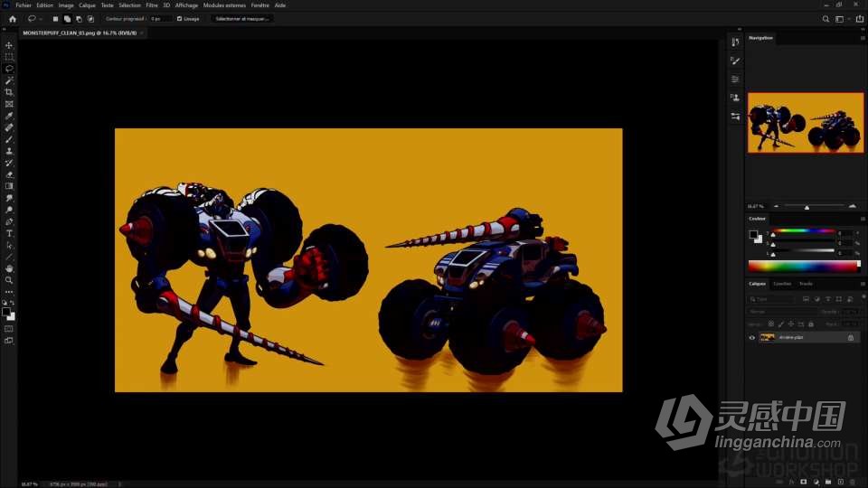Switch to the Tracés tab
868x488 pixels.
[806, 284]
